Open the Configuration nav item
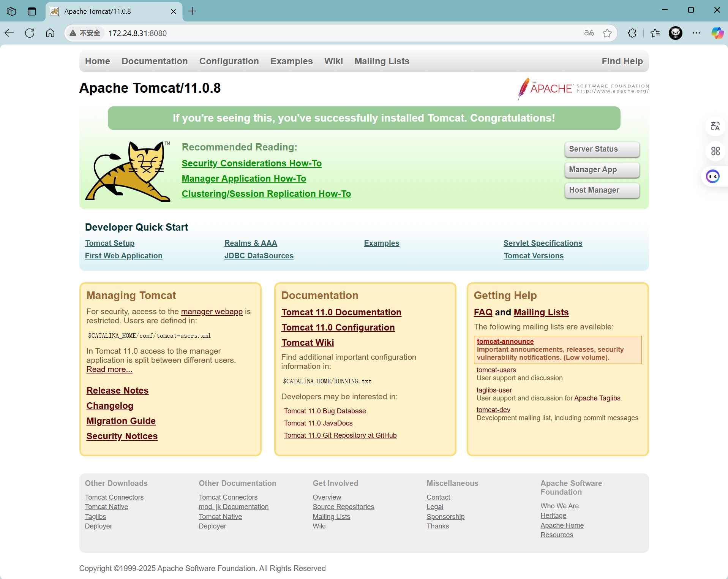Image resolution: width=728 pixels, height=579 pixels. [229, 61]
